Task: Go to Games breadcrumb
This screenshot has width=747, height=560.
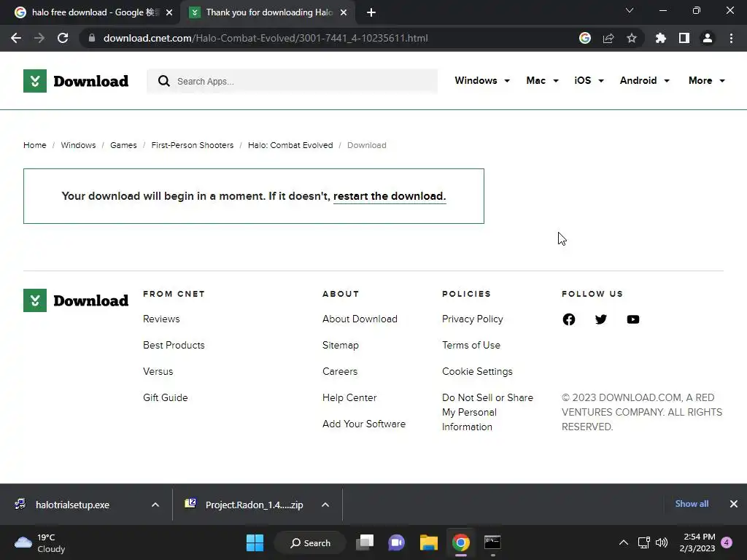Action: [x=123, y=145]
